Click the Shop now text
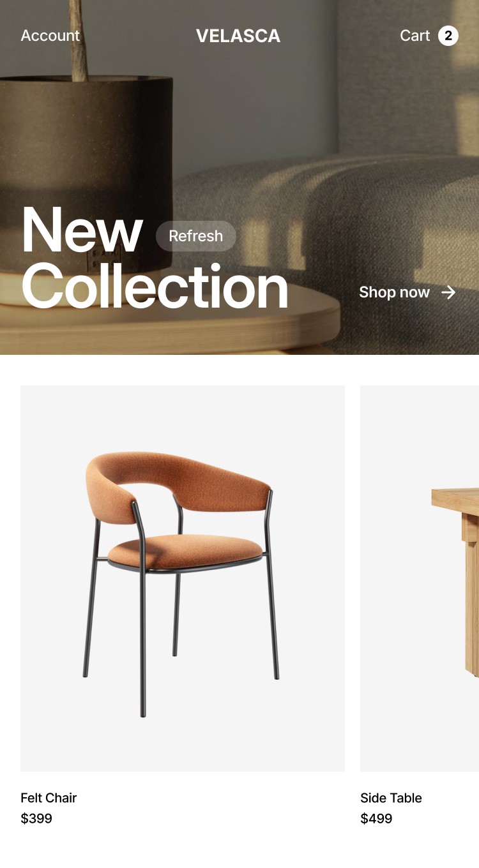The image size is (479, 868). coord(394,292)
